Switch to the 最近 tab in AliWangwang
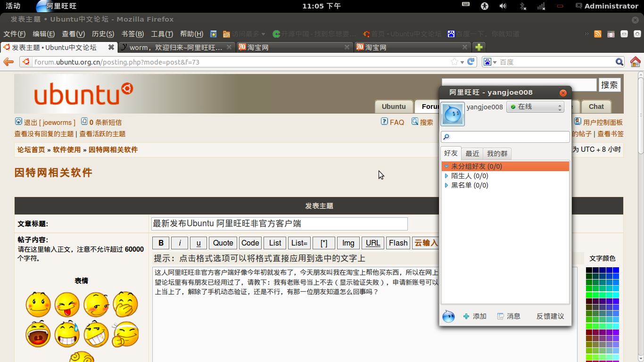 [472, 154]
